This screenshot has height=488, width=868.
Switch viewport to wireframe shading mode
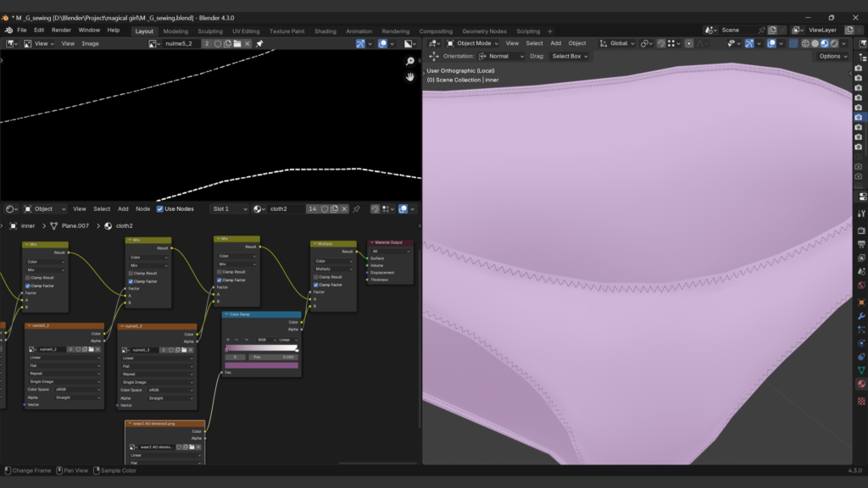click(x=804, y=43)
